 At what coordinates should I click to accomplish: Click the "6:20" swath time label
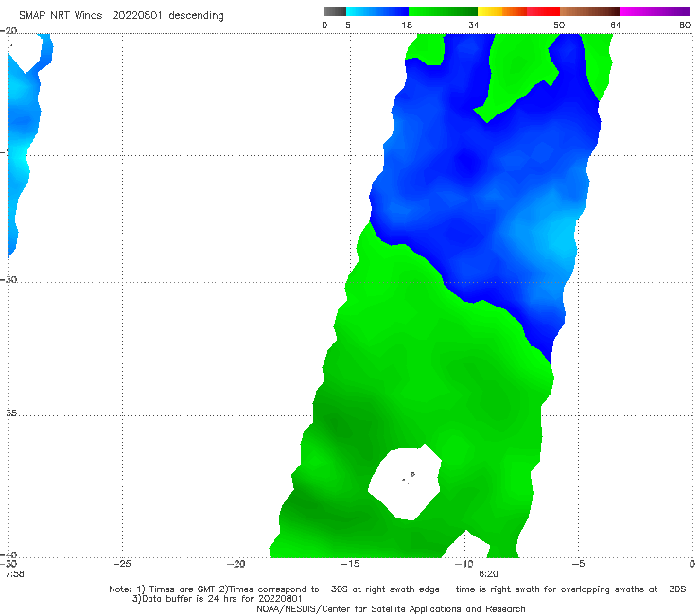click(488, 574)
